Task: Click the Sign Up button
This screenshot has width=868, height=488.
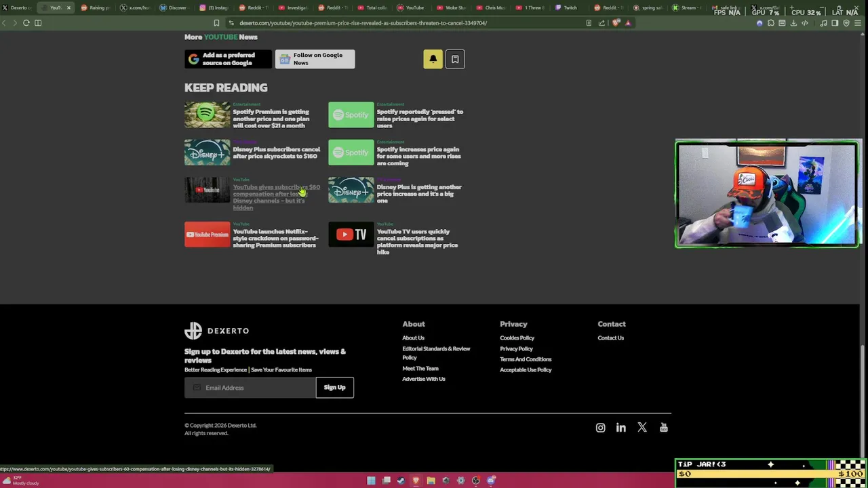Action: pyautogui.click(x=334, y=388)
